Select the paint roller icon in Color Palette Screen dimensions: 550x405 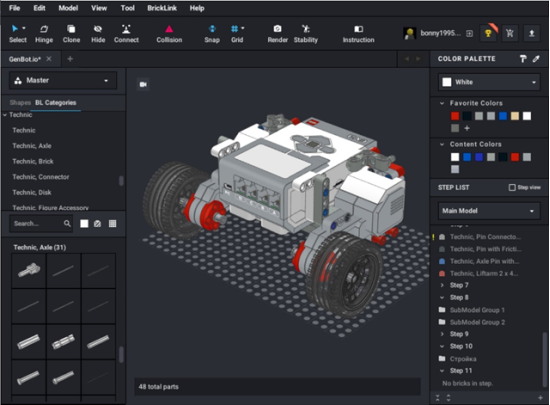(x=523, y=59)
